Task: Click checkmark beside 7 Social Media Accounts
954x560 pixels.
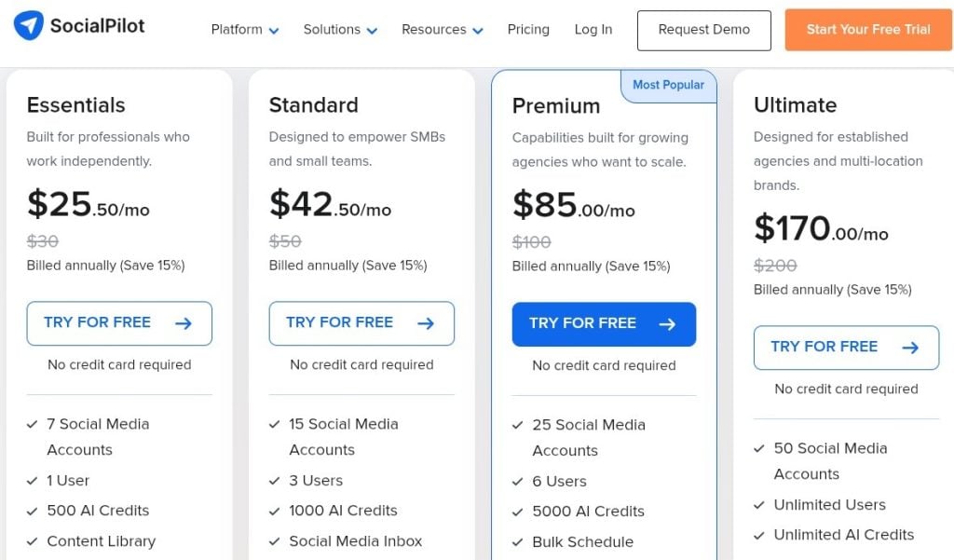Action: pyautogui.click(x=33, y=424)
